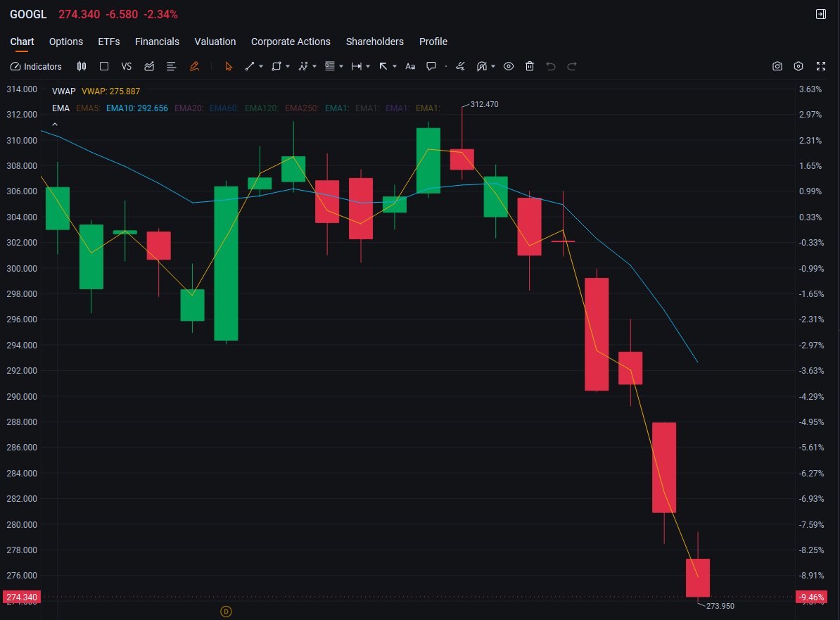Enter fullscreen chart mode
The height and width of the screenshot is (620, 840).
pos(821,66)
